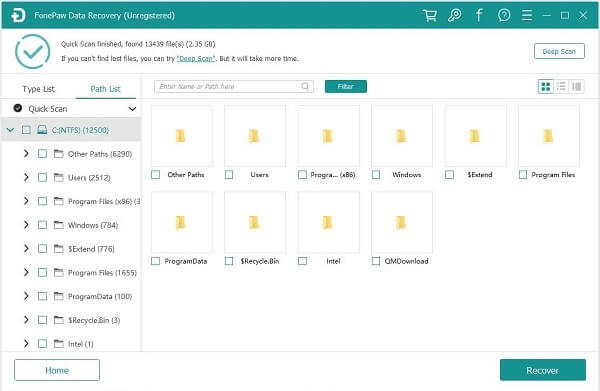The image size is (600, 391).
Task: Switch to Type List tab
Action: pyautogui.click(x=38, y=89)
